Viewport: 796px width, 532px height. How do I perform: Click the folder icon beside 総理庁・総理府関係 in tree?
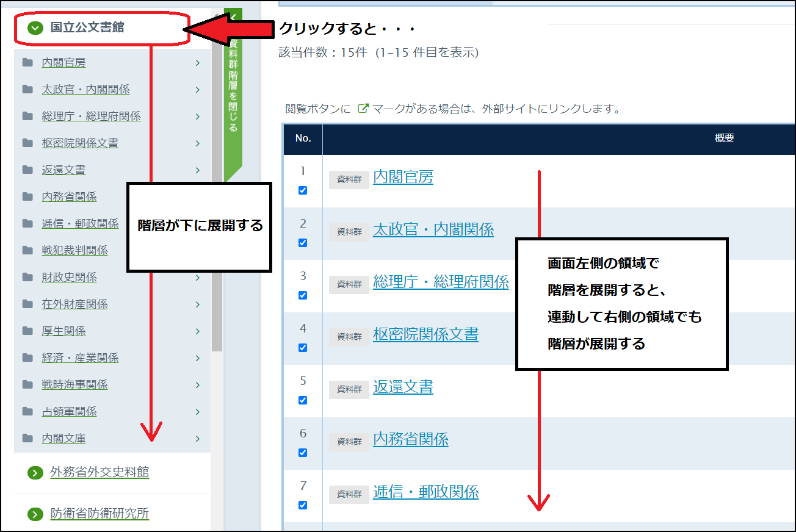pos(27,116)
